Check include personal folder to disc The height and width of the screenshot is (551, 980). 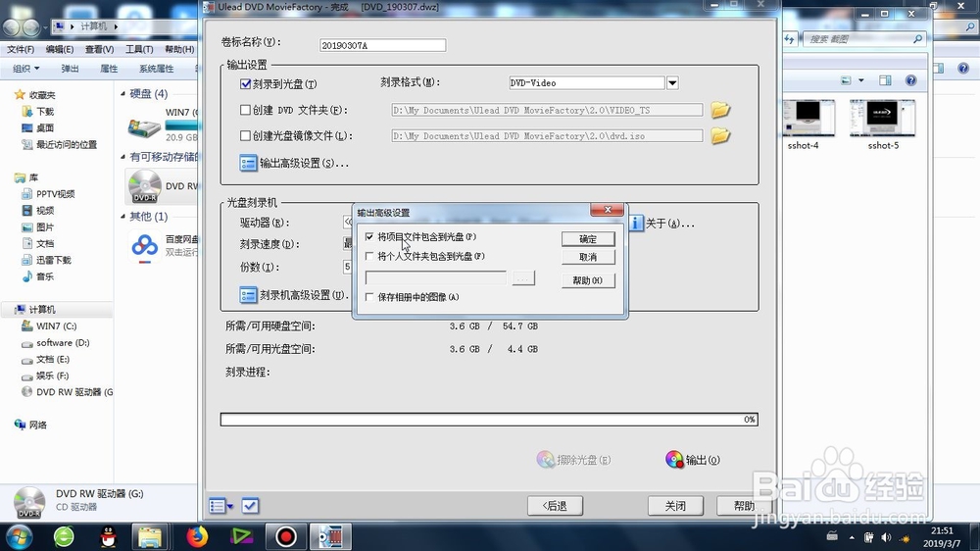click(x=369, y=256)
